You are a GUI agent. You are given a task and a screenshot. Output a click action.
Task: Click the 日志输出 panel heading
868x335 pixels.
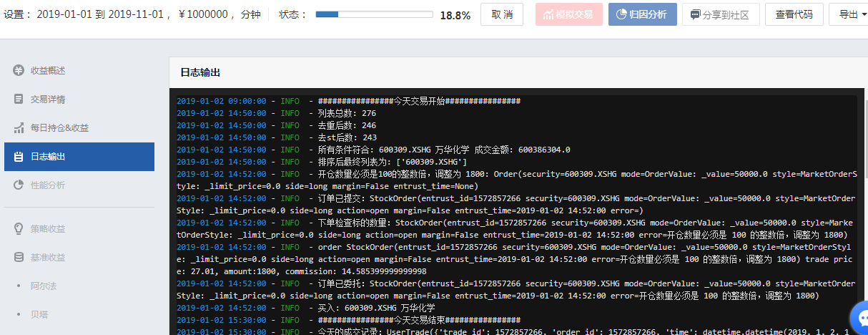pos(200,72)
